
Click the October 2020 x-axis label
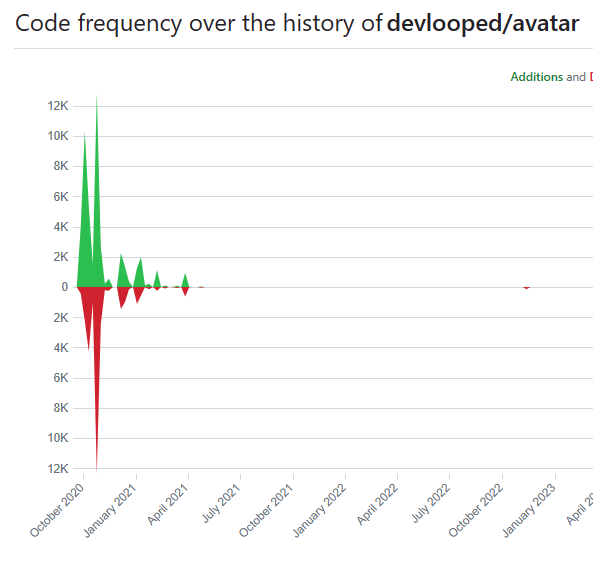[x=57, y=510]
